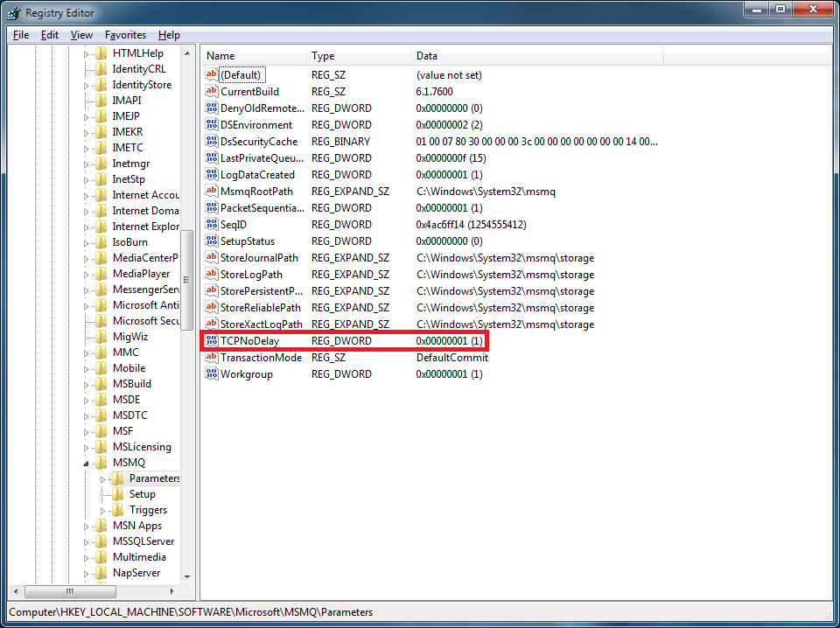
Task: Select the Mobile key label
Action: tap(129, 368)
